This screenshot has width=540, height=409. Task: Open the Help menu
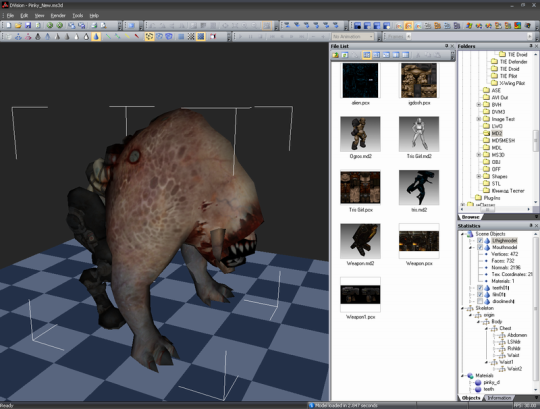point(94,15)
